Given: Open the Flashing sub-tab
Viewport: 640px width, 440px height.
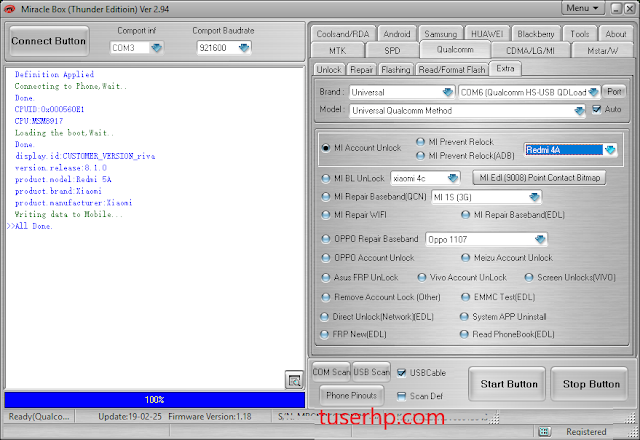Looking at the screenshot, I should (396, 70).
